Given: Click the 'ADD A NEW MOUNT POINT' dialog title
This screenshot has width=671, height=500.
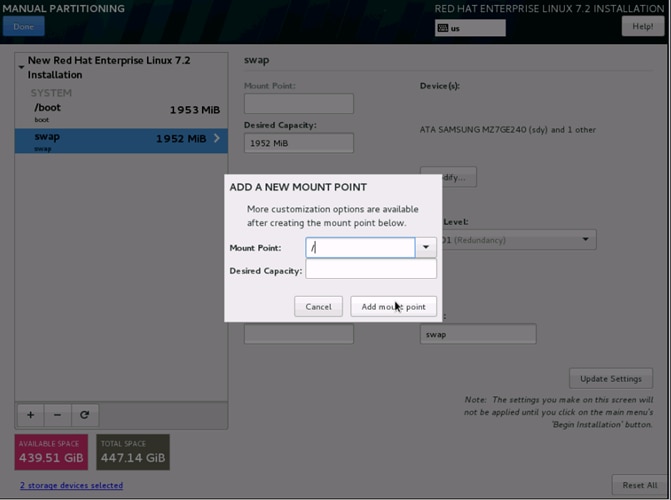Looking at the screenshot, I should pyautogui.click(x=298, y=187).
